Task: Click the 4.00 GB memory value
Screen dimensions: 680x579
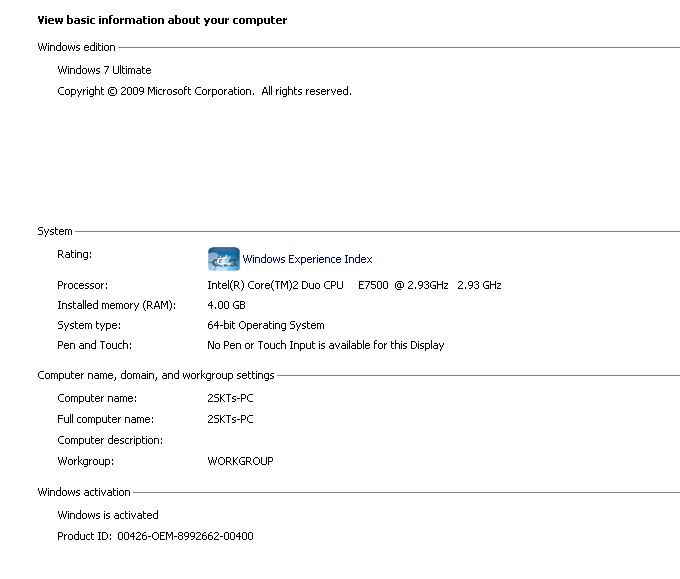Action: coord(226,305)
